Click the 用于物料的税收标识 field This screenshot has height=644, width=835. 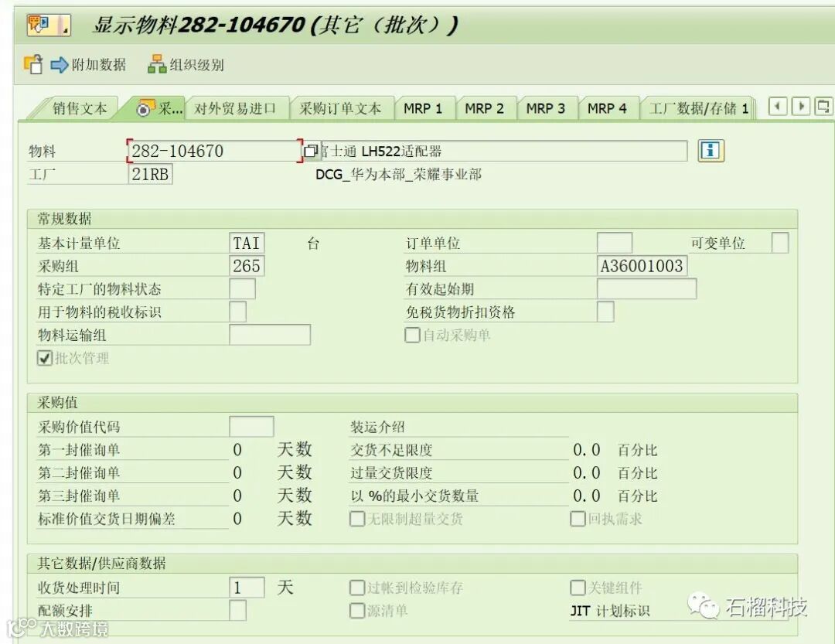(238, 312)
